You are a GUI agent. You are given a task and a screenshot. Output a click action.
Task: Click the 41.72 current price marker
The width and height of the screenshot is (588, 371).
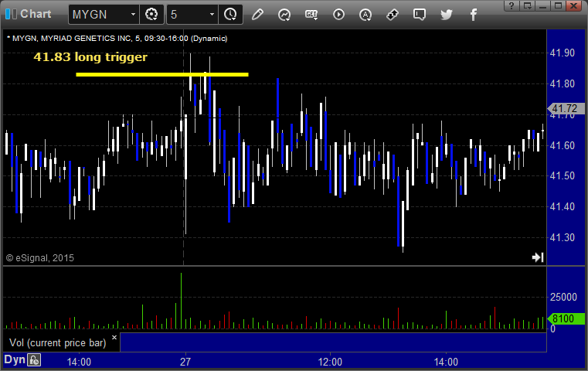(x=565, y=108)
